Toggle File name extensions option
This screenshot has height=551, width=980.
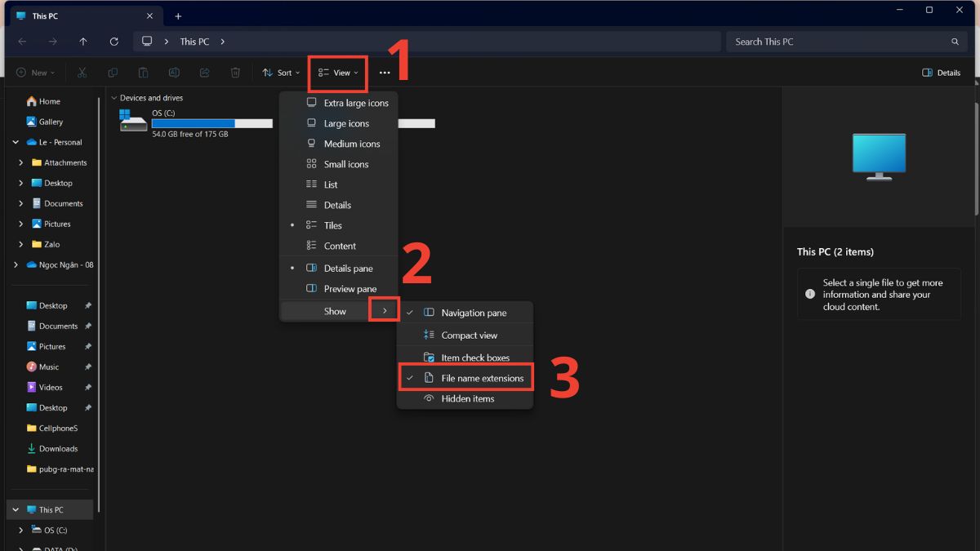465,378
